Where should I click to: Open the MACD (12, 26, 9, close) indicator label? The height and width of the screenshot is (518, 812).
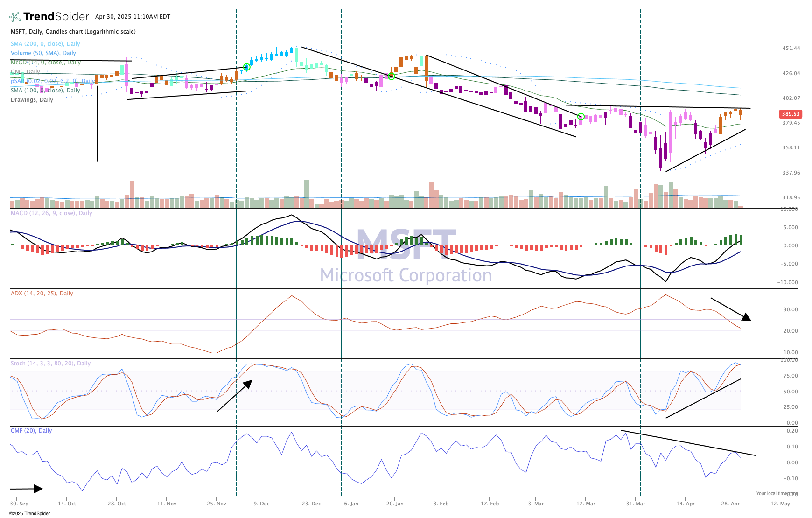[x=51, y=213]
